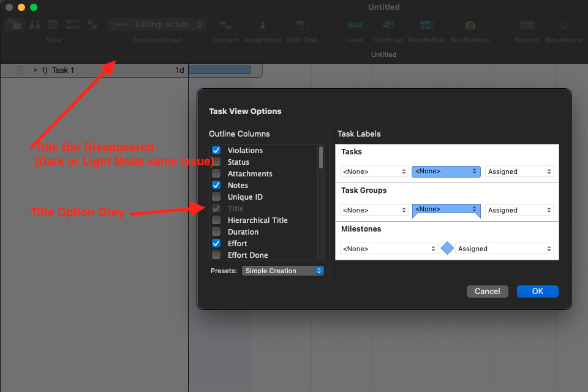This screenshot has height=392, width=588.
Task: Launch Simulations from the toolbar
Action: [563, 26]
